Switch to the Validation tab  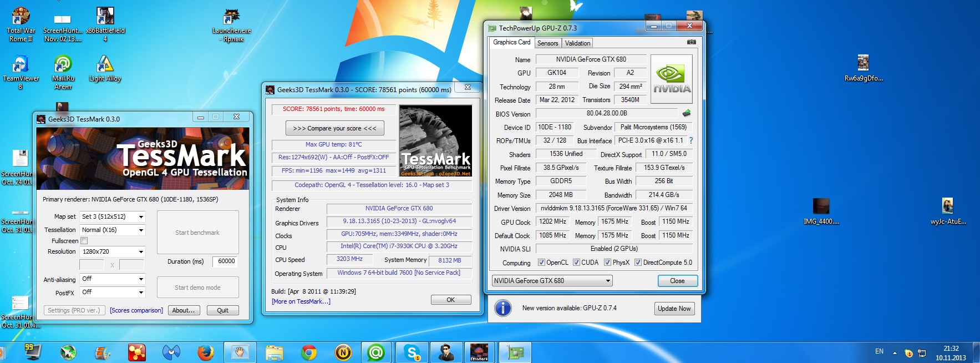coord(577,43)
